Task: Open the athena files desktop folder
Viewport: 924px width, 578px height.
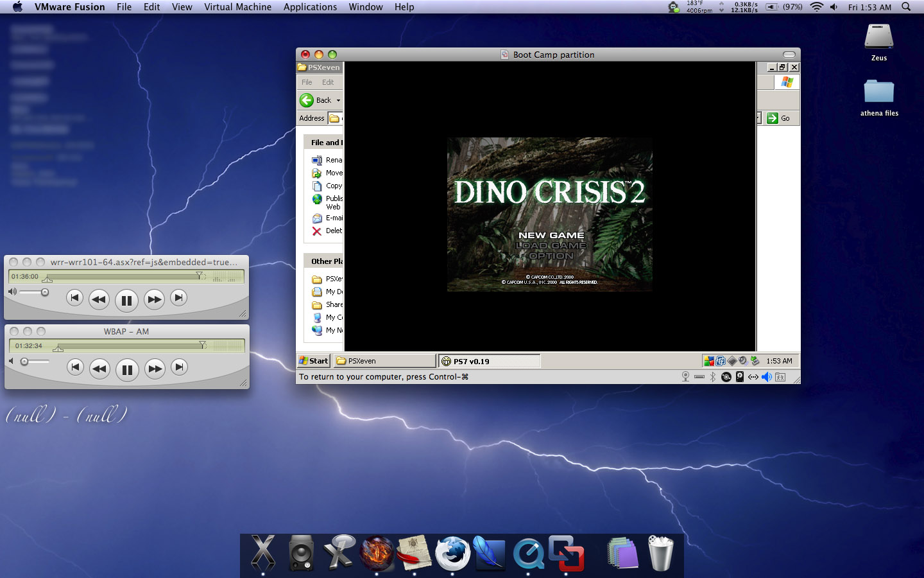Action: coord(879,98)
